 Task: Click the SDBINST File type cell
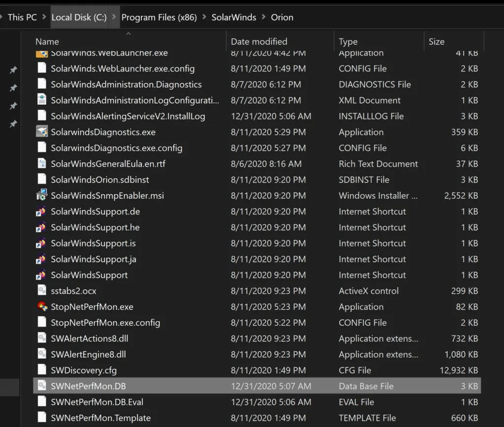click(364, 180)
